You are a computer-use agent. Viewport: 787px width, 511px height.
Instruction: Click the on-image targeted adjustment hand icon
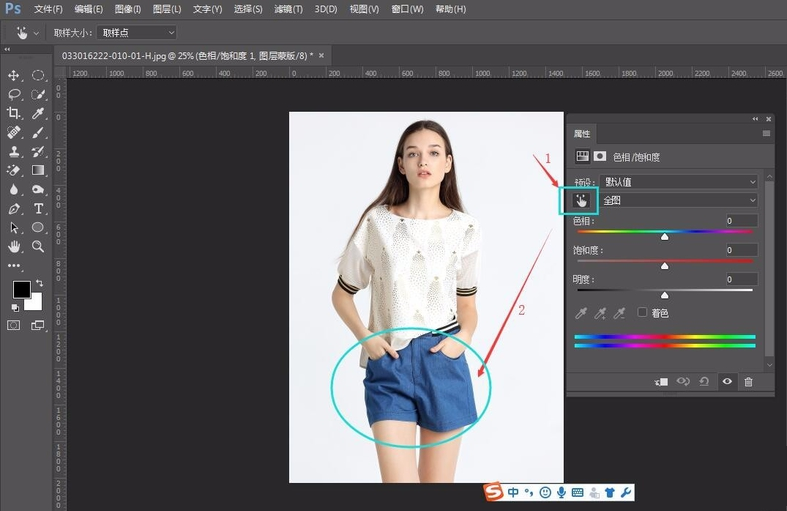[582, 201]
